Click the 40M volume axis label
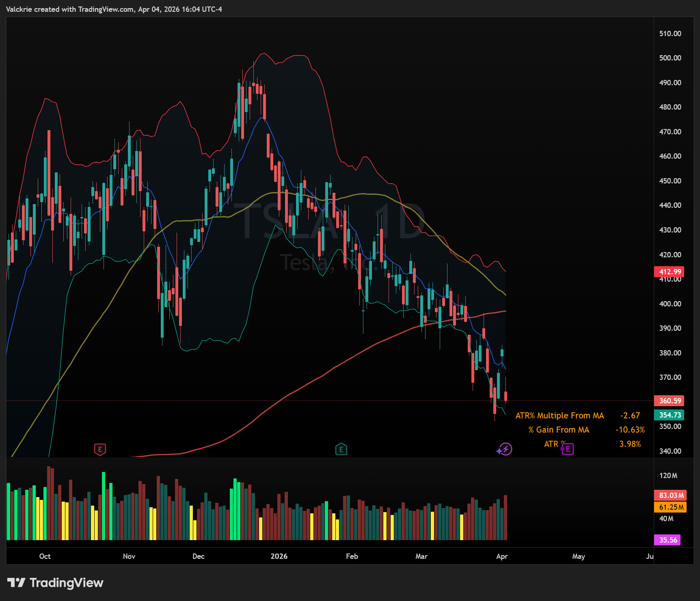Image resolution: width=700 pixels, height=601 pixels. (666, 519)
